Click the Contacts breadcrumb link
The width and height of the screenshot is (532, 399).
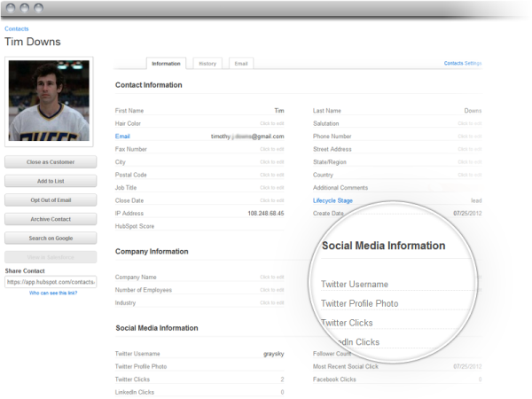click(x=16, y=29)
